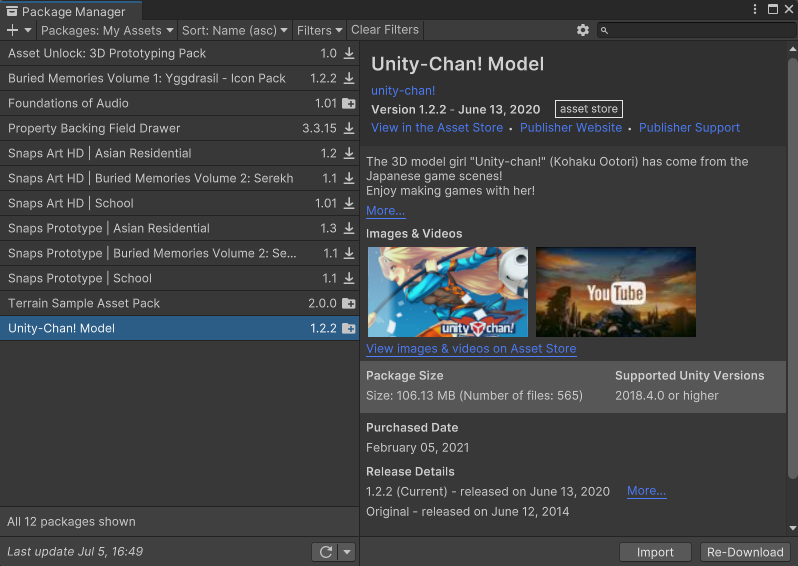This screenshot has height=566, width=798.
Task: Click Clear Filters button
Action: pyautogui.click(x=385, y=30)
